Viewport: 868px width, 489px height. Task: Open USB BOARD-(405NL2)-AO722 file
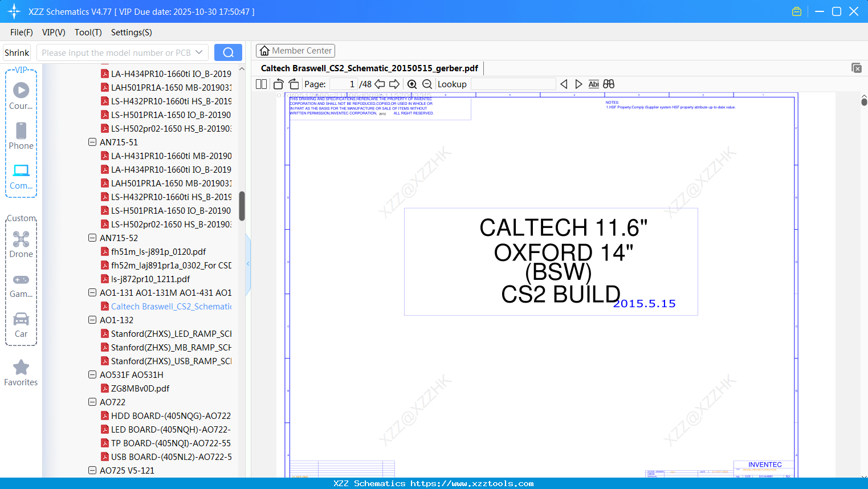[x=172, y=457]
